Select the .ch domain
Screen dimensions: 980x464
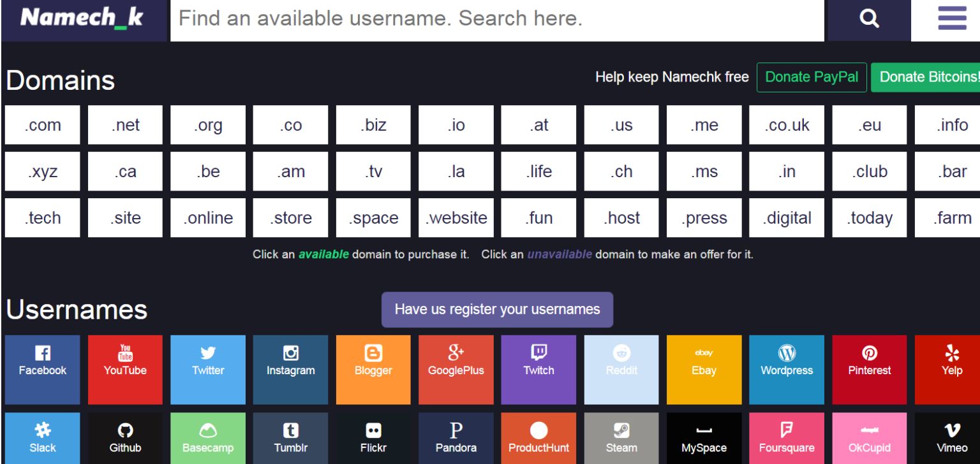621,171
